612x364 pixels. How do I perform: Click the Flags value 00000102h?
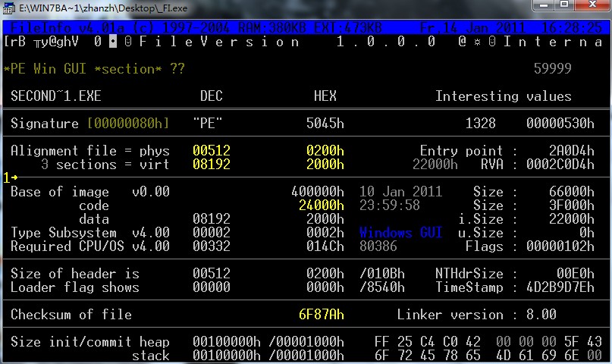[560, 246]
